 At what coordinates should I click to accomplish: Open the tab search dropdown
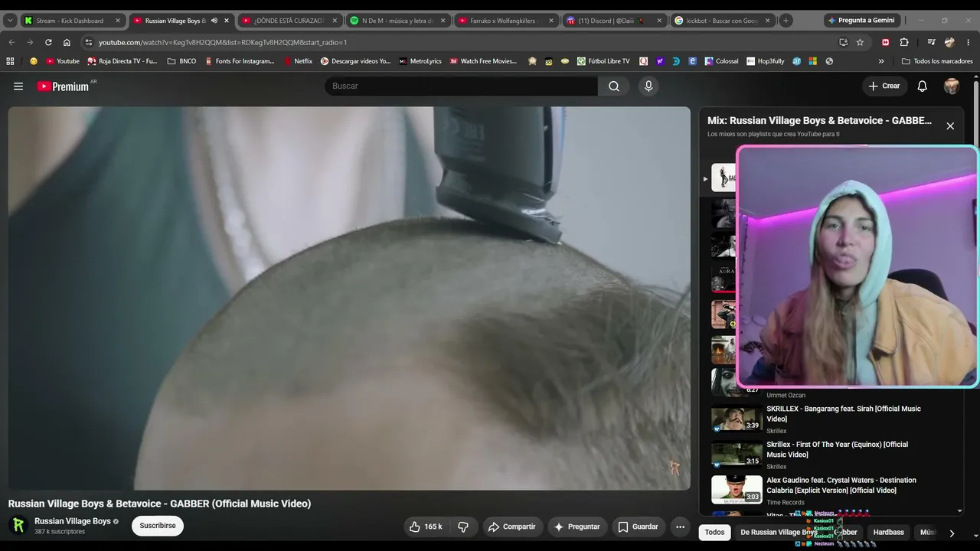click(x=10, y=21)
